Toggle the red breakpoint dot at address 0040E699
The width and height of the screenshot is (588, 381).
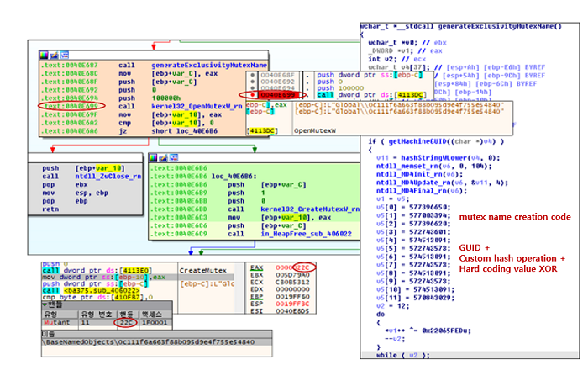(x=252, y=94)
